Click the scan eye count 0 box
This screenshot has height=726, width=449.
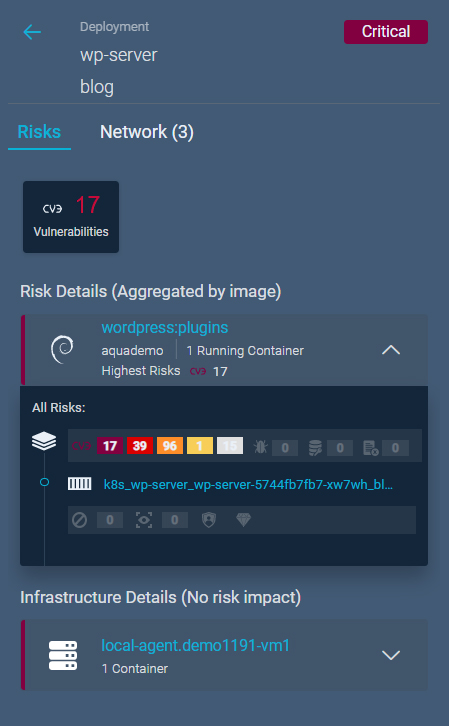(x=175, y=520)
